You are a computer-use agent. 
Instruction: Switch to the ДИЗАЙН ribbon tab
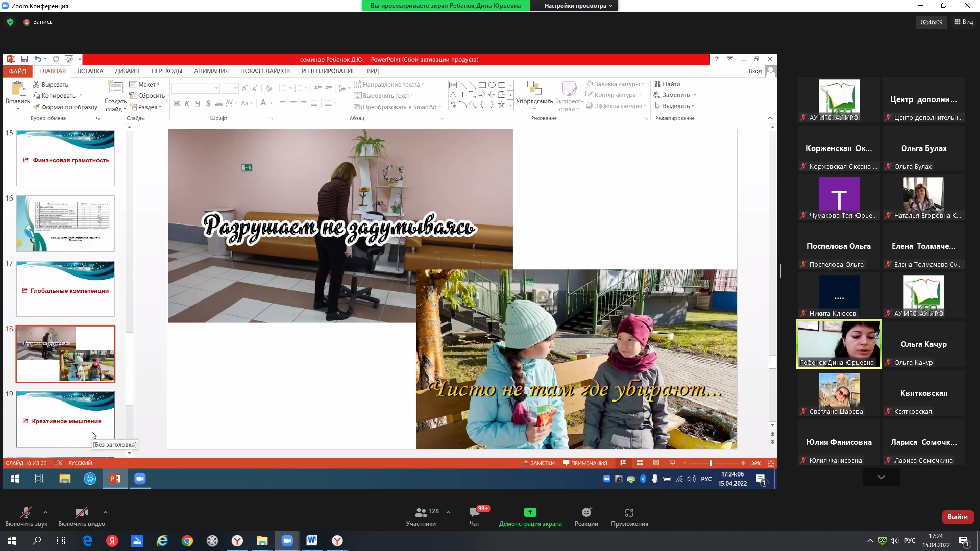127,71
